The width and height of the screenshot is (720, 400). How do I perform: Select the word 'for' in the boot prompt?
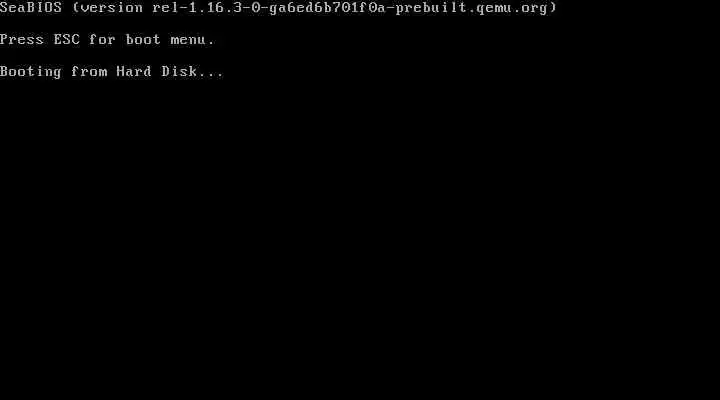coord(102,39)
